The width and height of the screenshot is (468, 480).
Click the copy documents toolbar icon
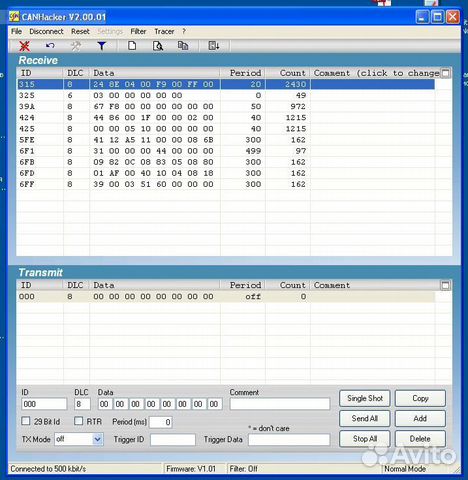tap(183, 45)
